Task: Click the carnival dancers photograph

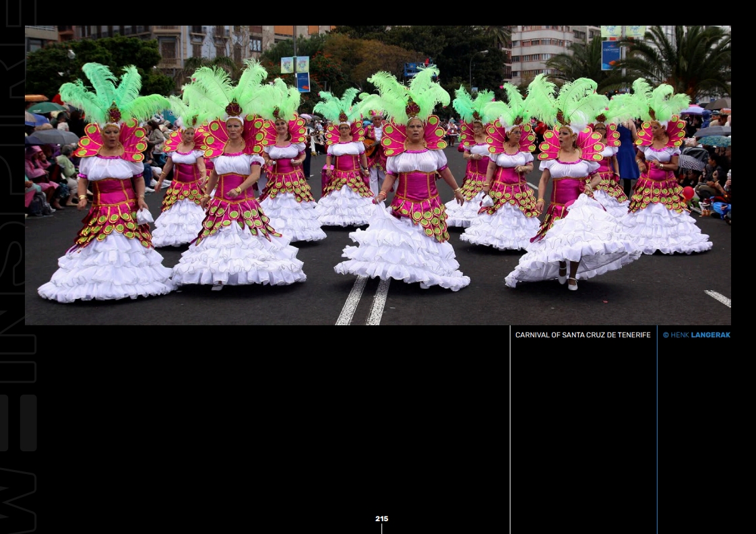Action: [378, 175]
